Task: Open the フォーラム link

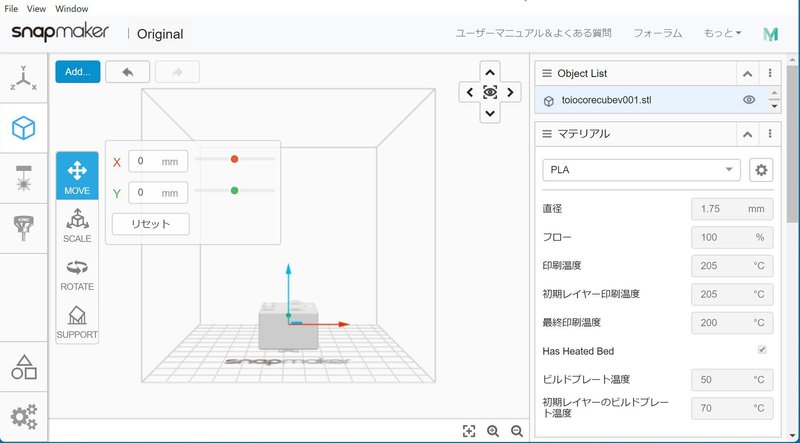Action: point(658,34)
